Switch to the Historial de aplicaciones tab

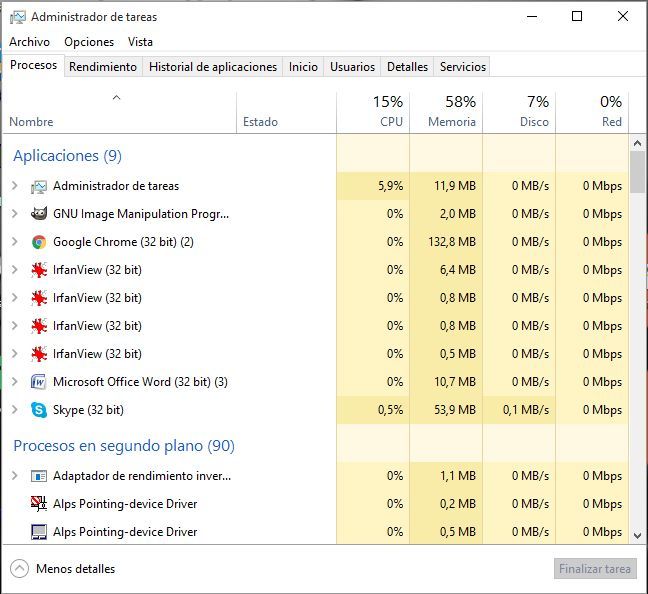[213, 67]
